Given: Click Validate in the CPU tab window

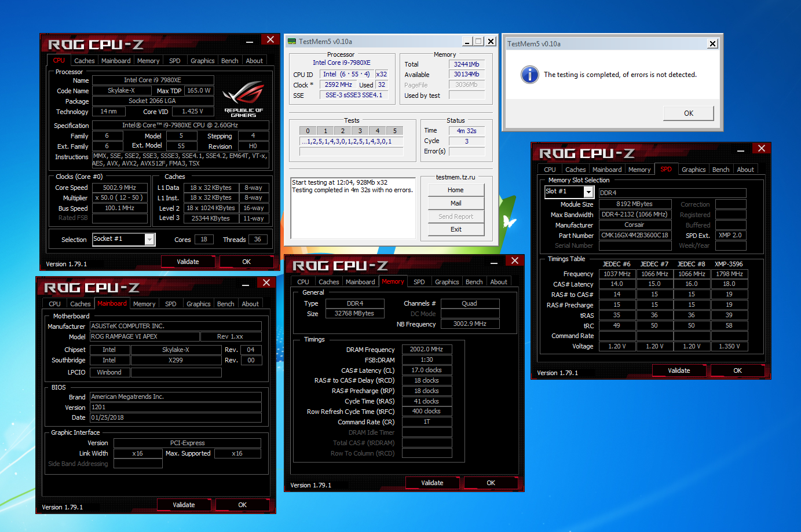Looking at the screenshot, I should 188,262.
